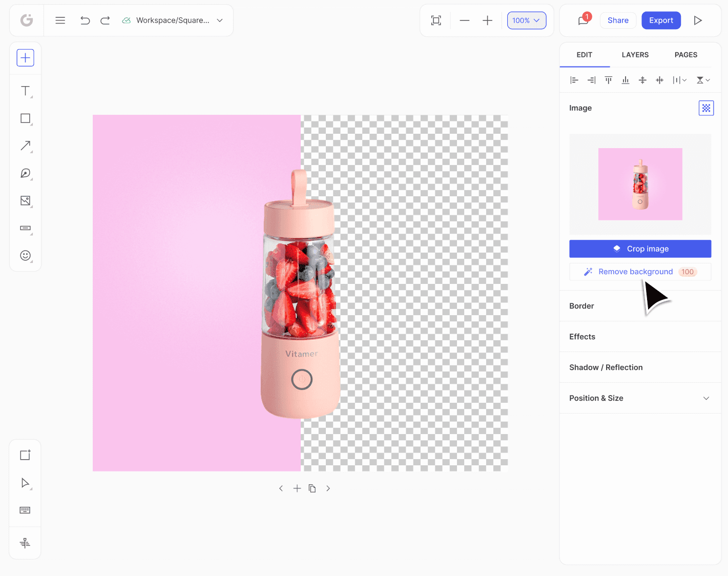
Task: Open the Sticker/Emoji tool
Action: coord(25,255)
